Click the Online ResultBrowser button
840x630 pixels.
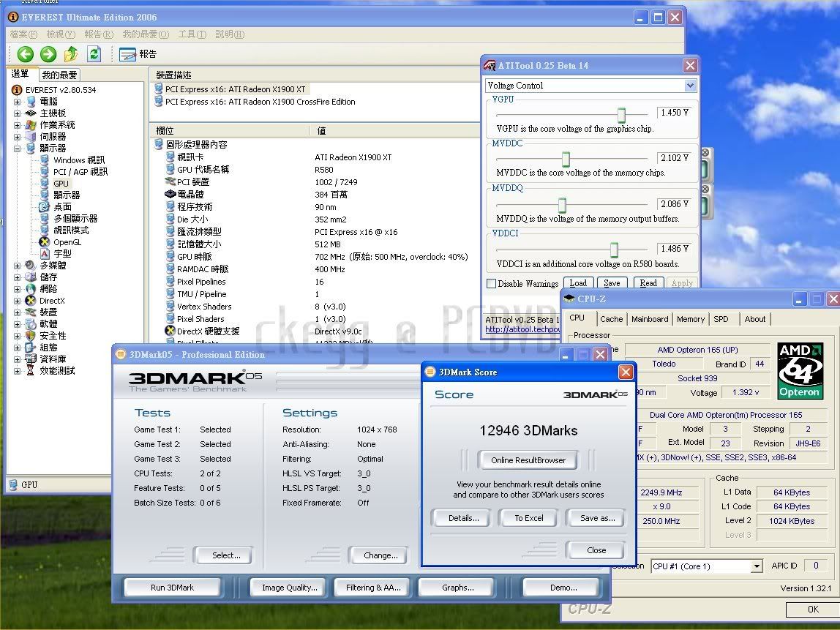click(528, 460)
